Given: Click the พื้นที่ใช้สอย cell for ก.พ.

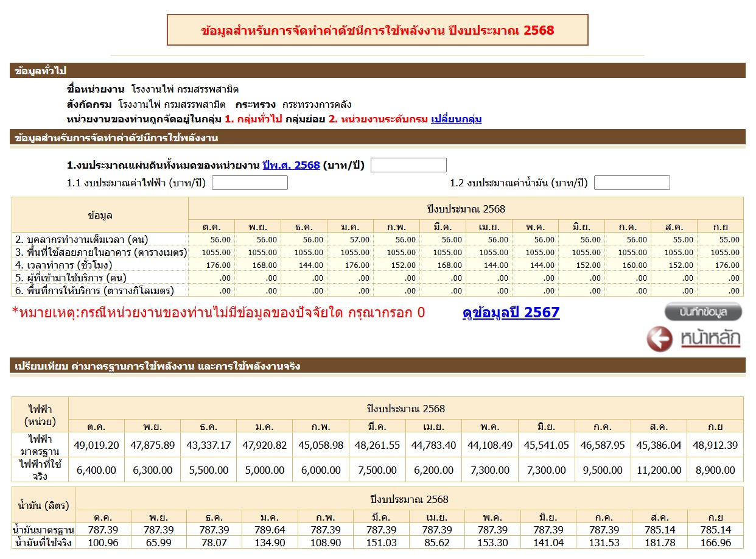Looking at the screenshot, I should (397, 252).
